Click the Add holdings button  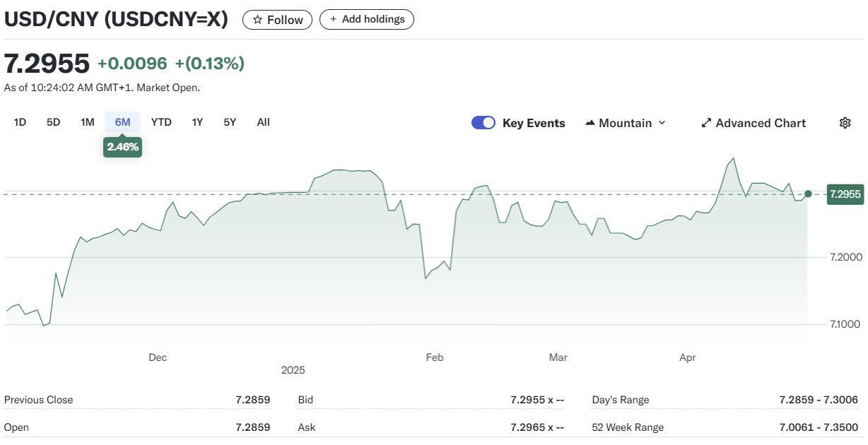(x=366, y=20)
